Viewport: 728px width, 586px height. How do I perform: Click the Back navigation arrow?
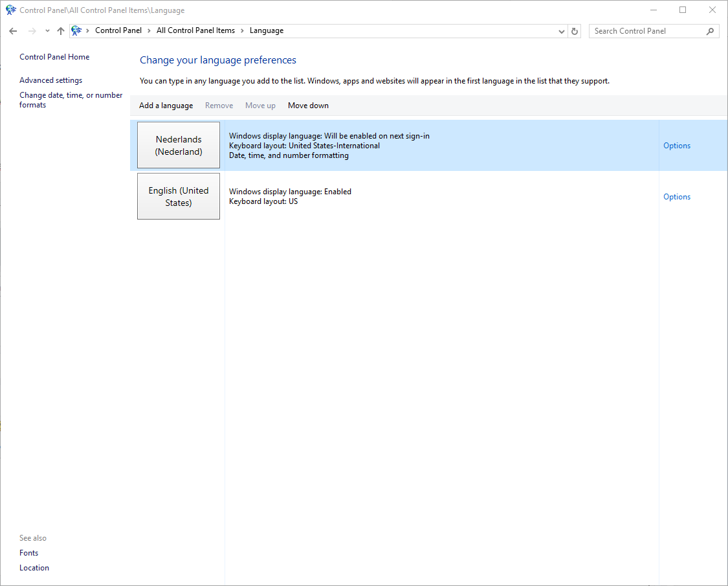point(13,31)
